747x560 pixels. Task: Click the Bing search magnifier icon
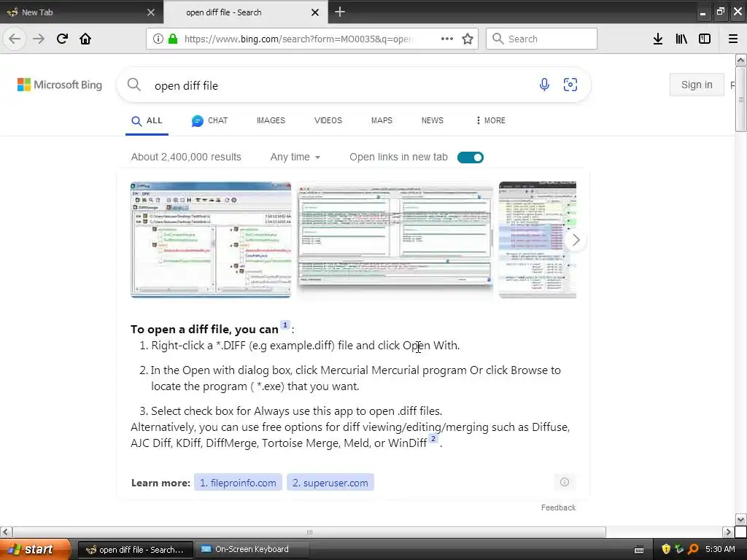134,85
